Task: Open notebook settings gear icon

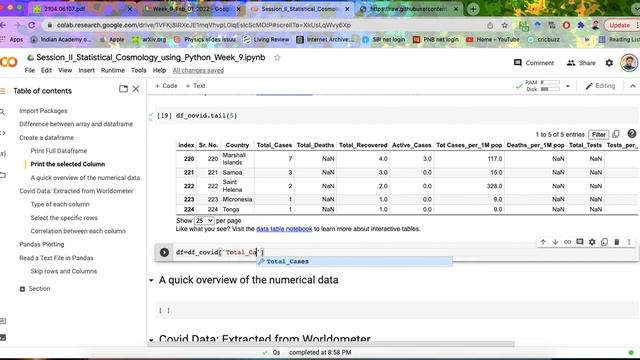Action: pyautogui.click(x=609, y=63)
